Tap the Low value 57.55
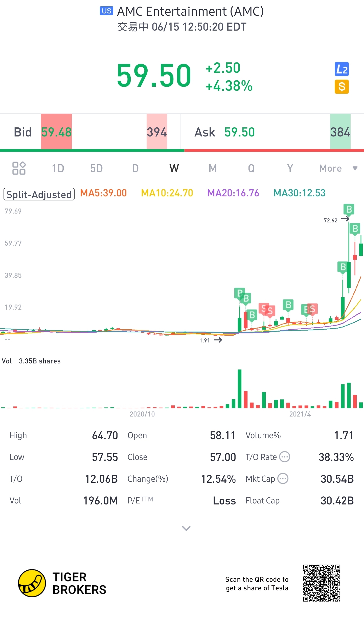 click(105, 457)
